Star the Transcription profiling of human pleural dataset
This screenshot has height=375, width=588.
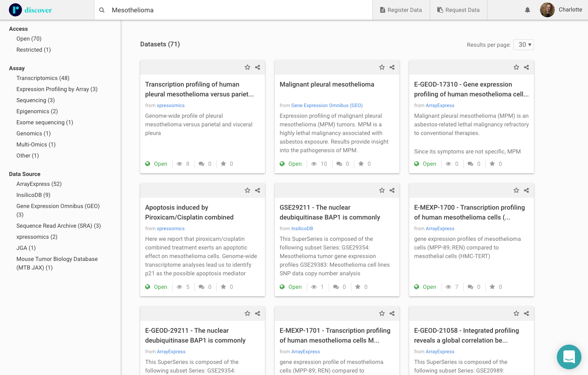tap(247, 67)
